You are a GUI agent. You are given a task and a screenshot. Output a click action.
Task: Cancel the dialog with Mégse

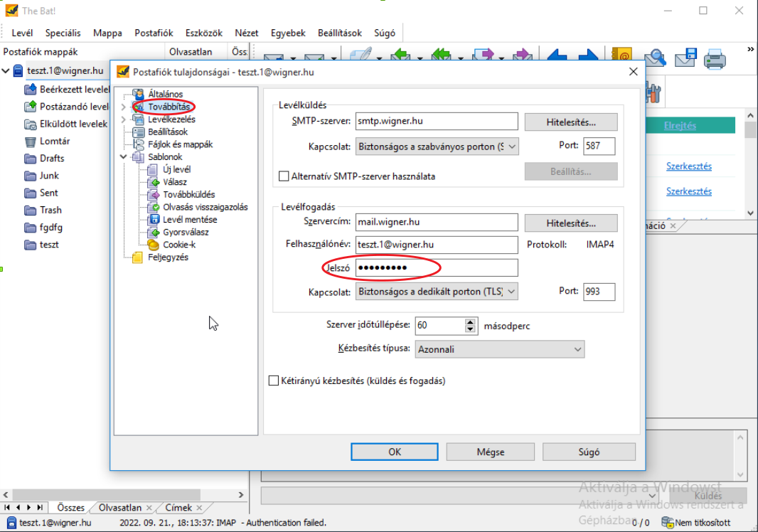(x=490, y=452)
